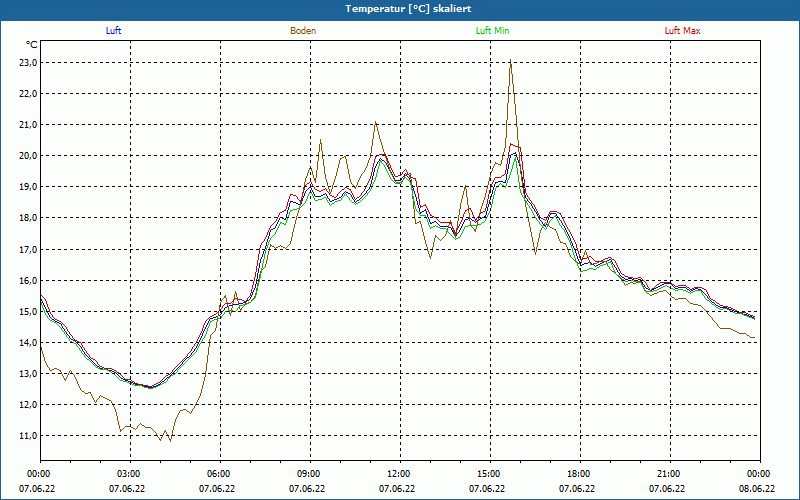Click the green Luft Min legend label
This screenshot has height=500, width=800.
click(492, 31)
